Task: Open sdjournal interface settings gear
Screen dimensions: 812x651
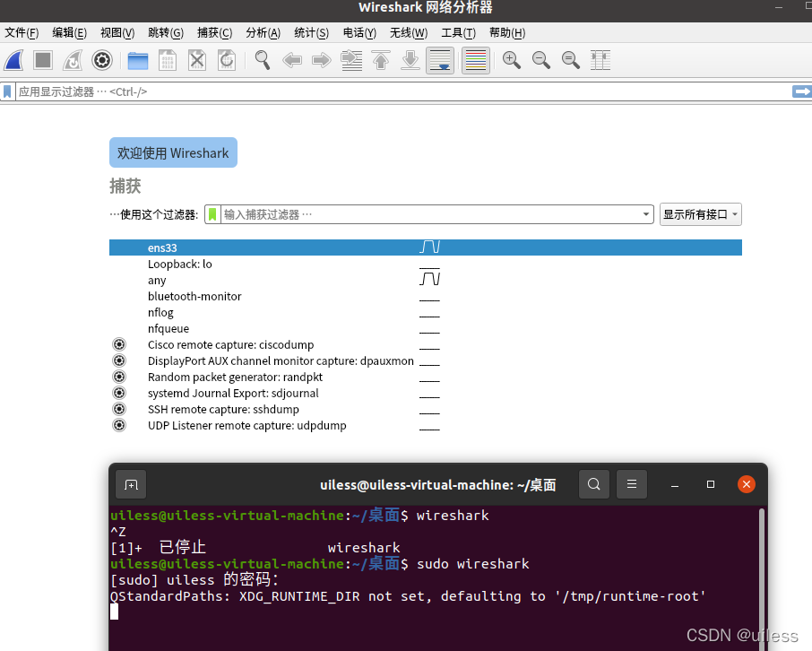Action: [x=119, y=393]
